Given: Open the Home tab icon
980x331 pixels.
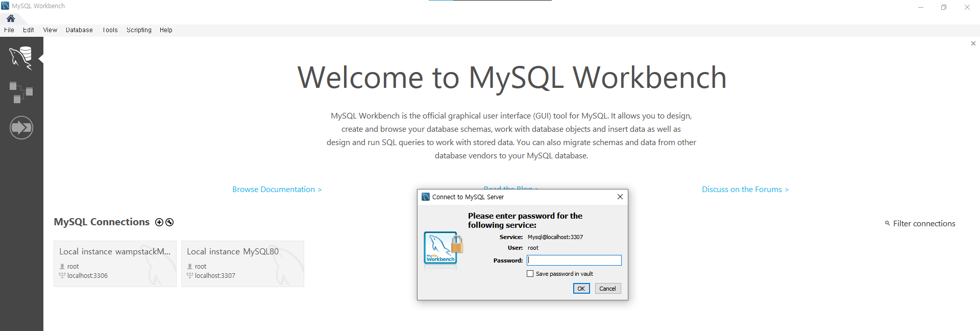Looking at the screenshot, I should point(11,18).
